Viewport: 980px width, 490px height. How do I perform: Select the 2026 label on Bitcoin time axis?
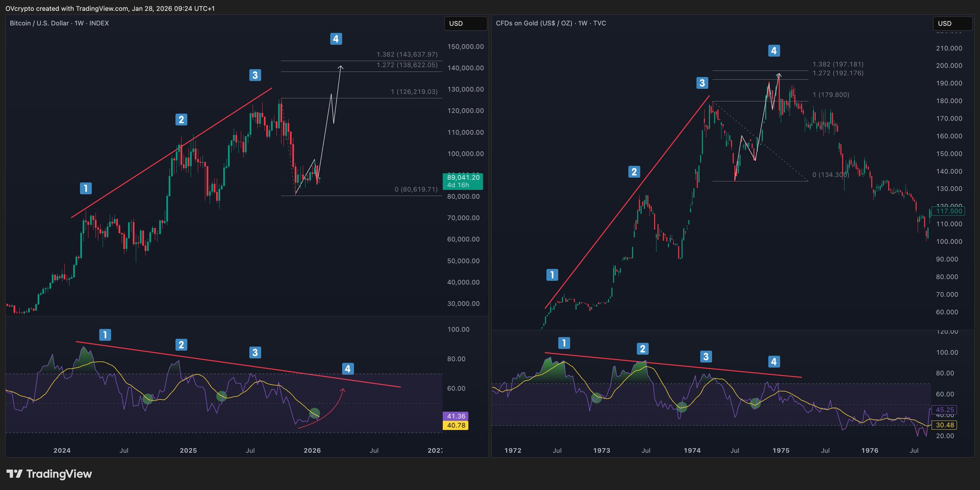click(312, 450)
